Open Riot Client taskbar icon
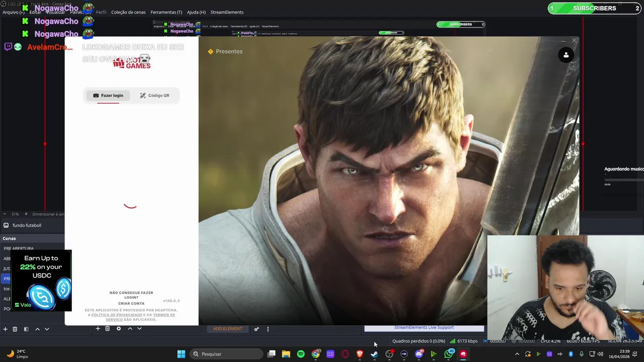 pyautogui.click(x=463, y=354)
